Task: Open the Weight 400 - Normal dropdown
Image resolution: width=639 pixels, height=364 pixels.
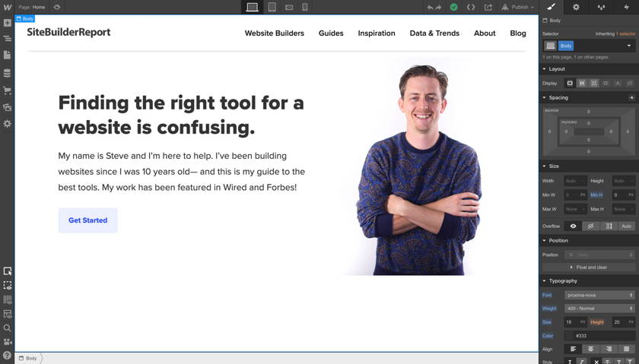Action: (x=600, y=309)
